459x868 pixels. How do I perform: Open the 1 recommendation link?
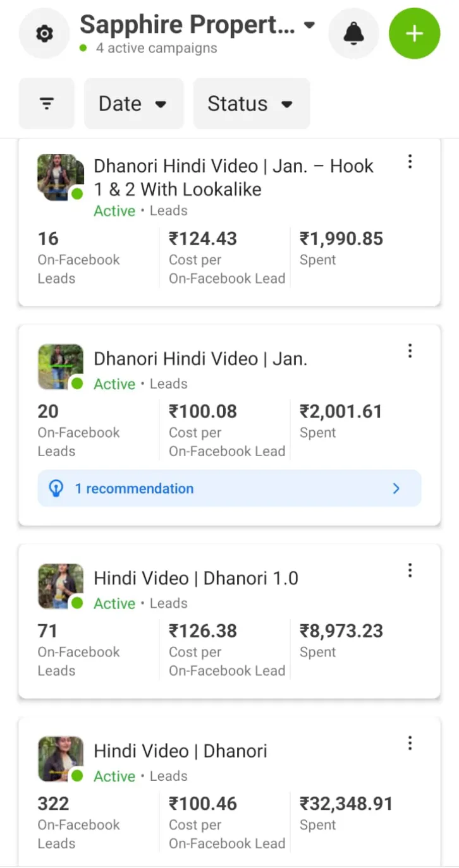[134, 488]
